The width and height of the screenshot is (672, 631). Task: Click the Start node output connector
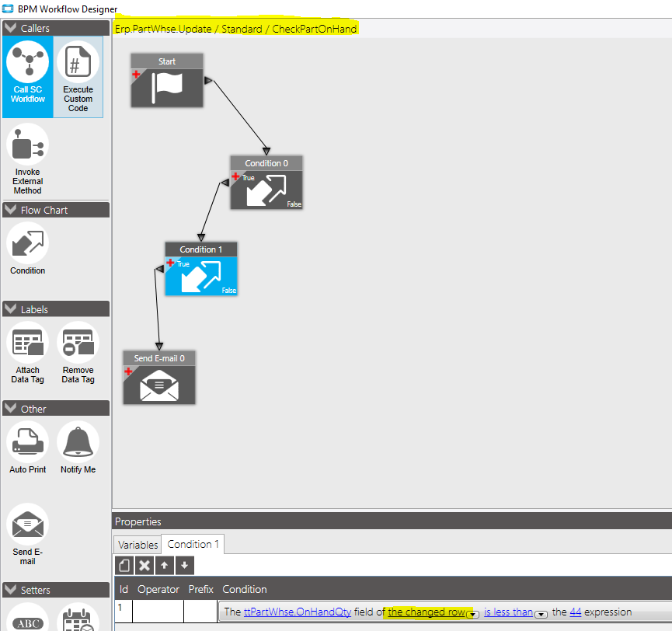click(x=208, y=81)
